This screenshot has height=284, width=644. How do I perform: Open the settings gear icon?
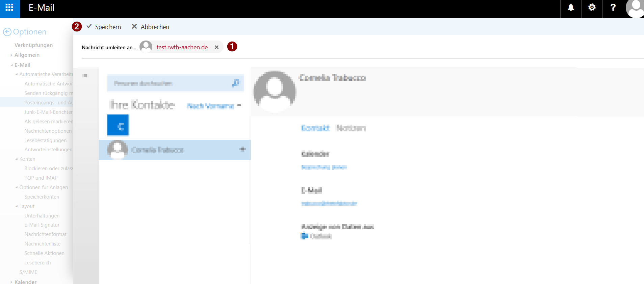pos(592,8)
